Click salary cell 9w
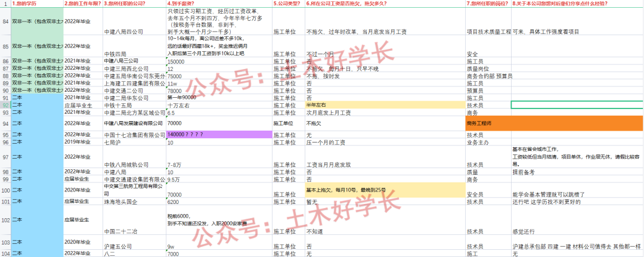This screenshot has height=257, width=644. click(219, 243)
